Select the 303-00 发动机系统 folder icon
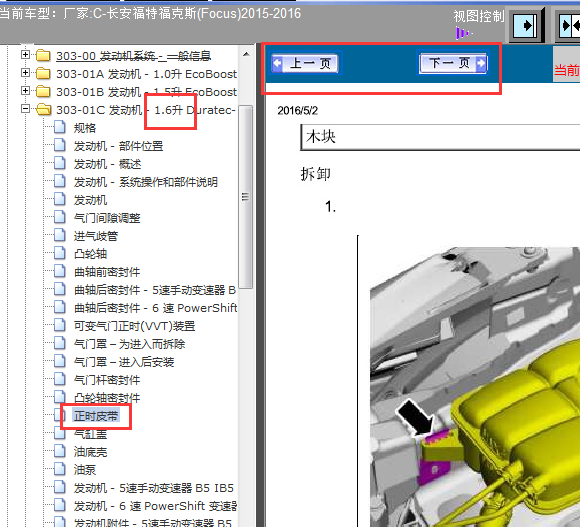 [x=43, y=55]
